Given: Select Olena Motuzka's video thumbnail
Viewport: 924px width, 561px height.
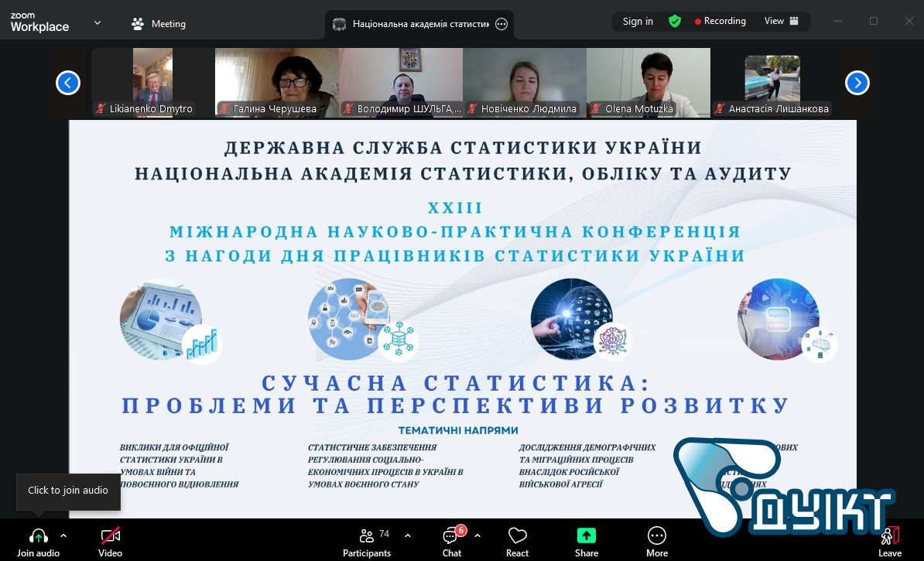Looking at the screenshot, I should coord(649,82).
